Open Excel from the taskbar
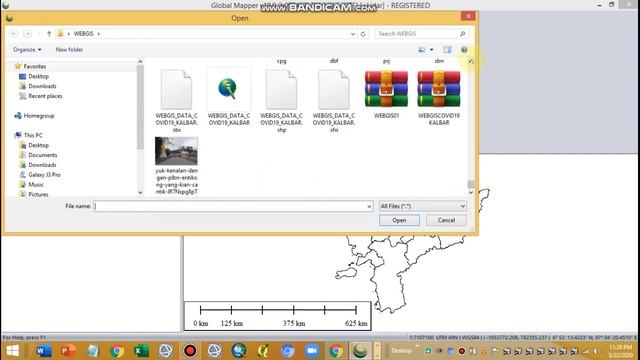This screenshot has height=360, width=640. pyautogui.click(x=141, y=351)
